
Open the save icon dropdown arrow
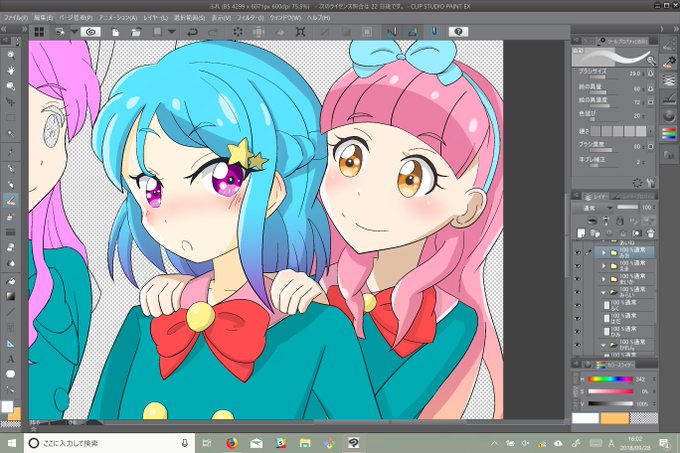coord(172,32)
